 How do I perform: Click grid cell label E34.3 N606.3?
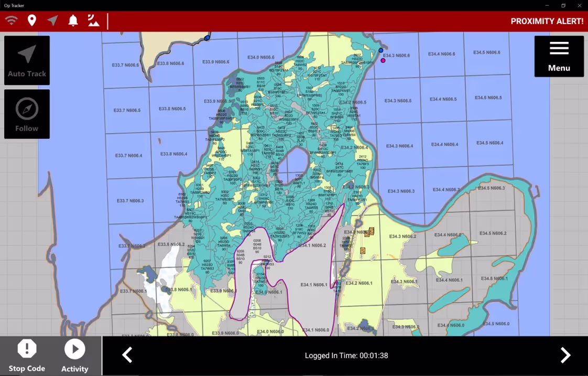[401, 191]
